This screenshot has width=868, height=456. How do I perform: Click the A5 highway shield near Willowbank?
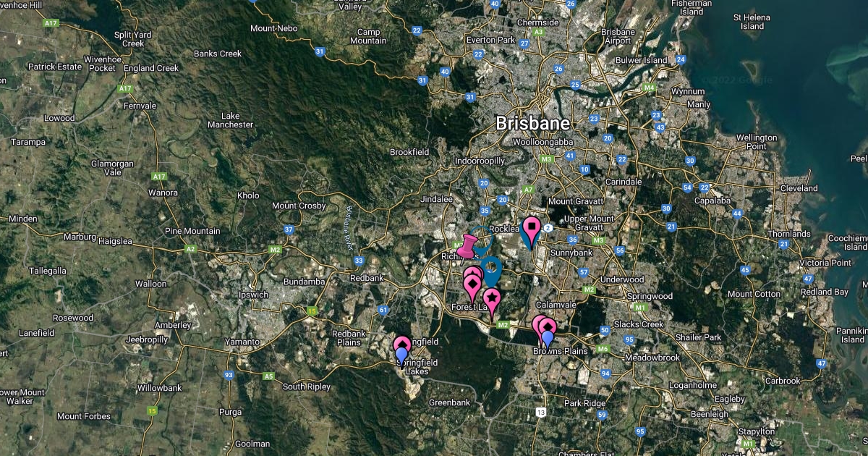point(268,376)
